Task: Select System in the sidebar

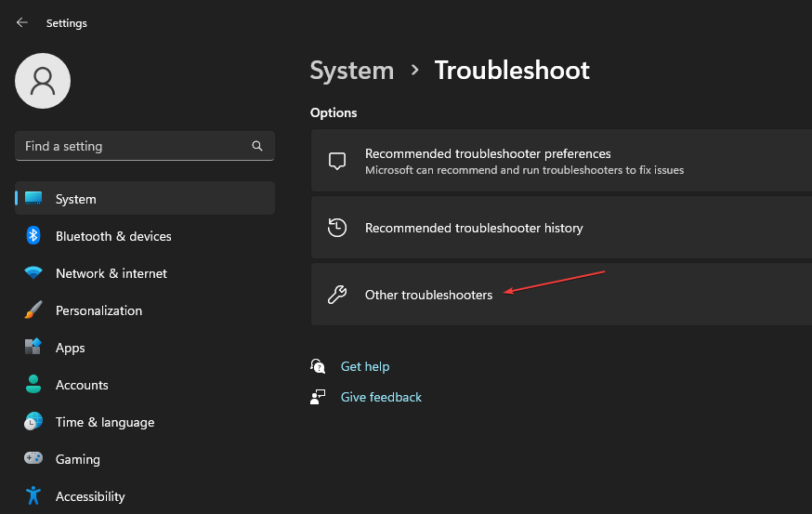Action: [145, 199]
